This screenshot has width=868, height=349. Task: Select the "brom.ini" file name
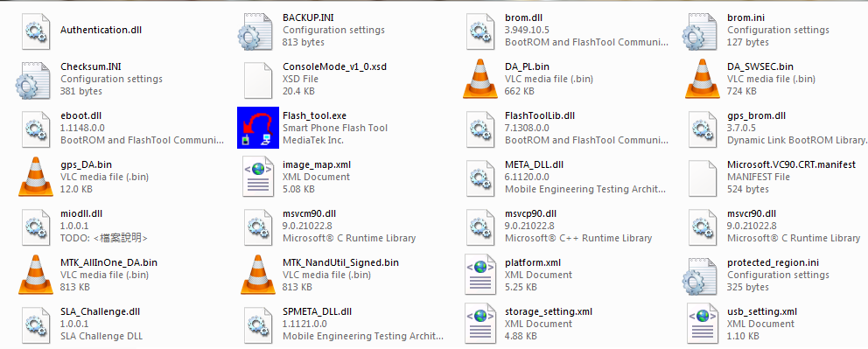[745, 17]
